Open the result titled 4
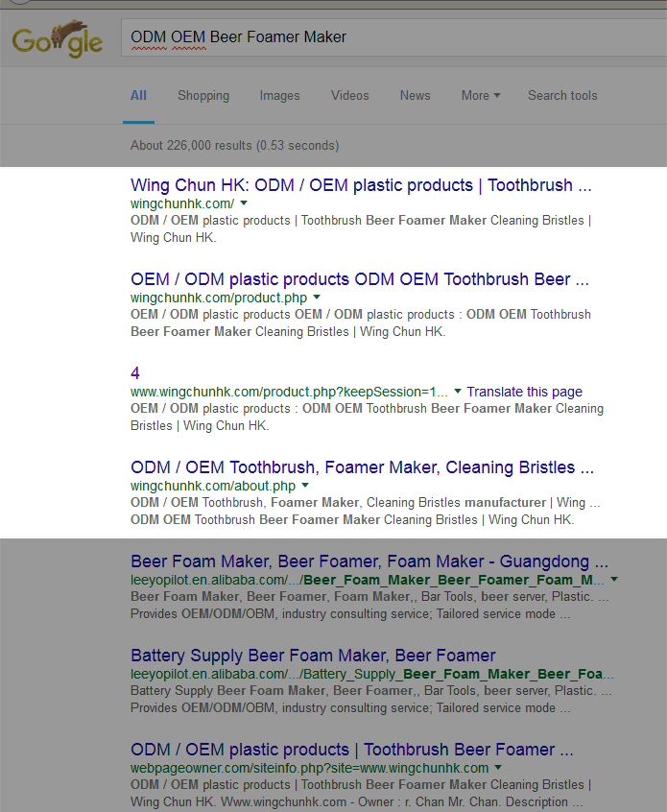The height and width of the screenshot is (812, 667). click(x=135, y=373)
